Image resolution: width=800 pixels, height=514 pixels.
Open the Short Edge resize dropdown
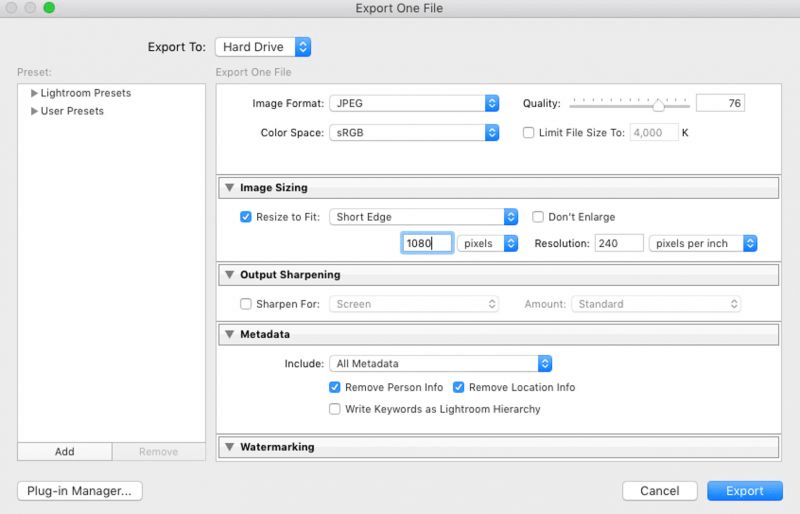click(426, 217)
